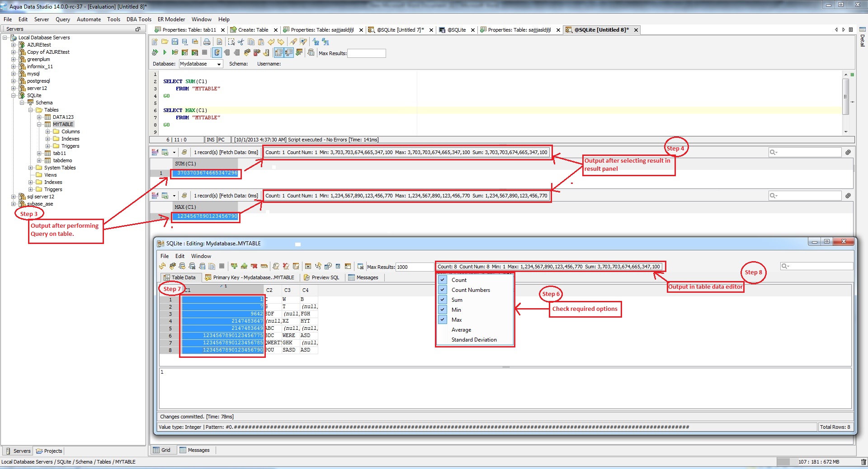Viewport: 868px width, 469px height.
Task: Click the undock icon in Servers panel header
Action: (x=138, y=29)
